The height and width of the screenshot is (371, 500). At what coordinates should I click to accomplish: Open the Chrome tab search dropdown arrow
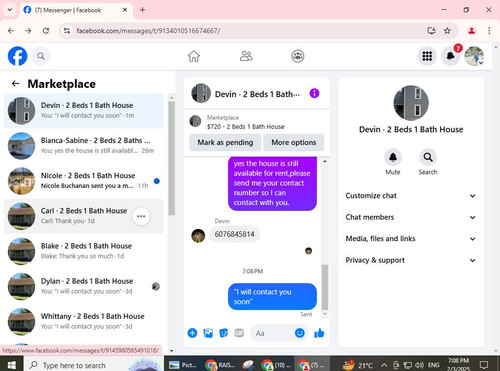tap(10, 10)
